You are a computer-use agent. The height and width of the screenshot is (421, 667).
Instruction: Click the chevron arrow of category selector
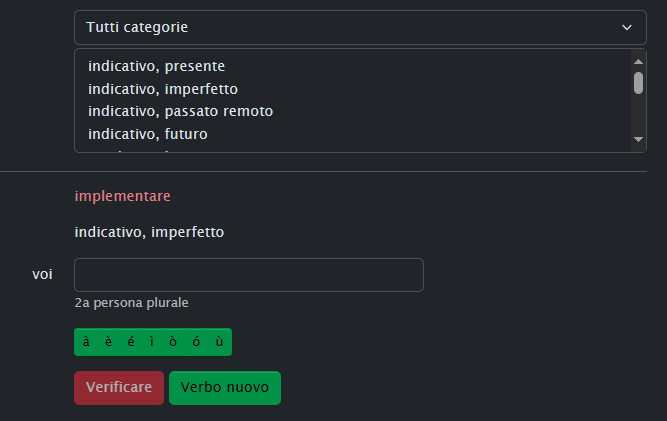(627, 28)
